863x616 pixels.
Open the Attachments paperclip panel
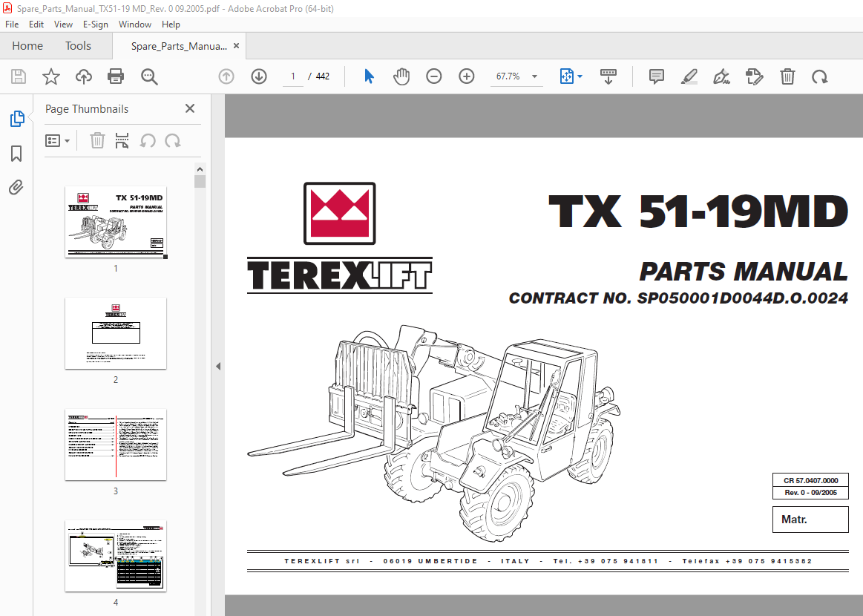click(16, 188)
